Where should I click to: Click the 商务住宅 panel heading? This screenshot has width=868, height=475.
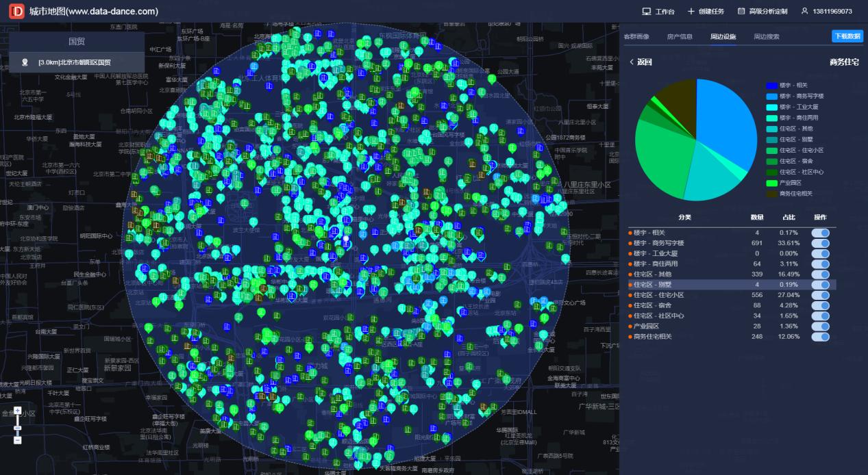tap(844, 62)
